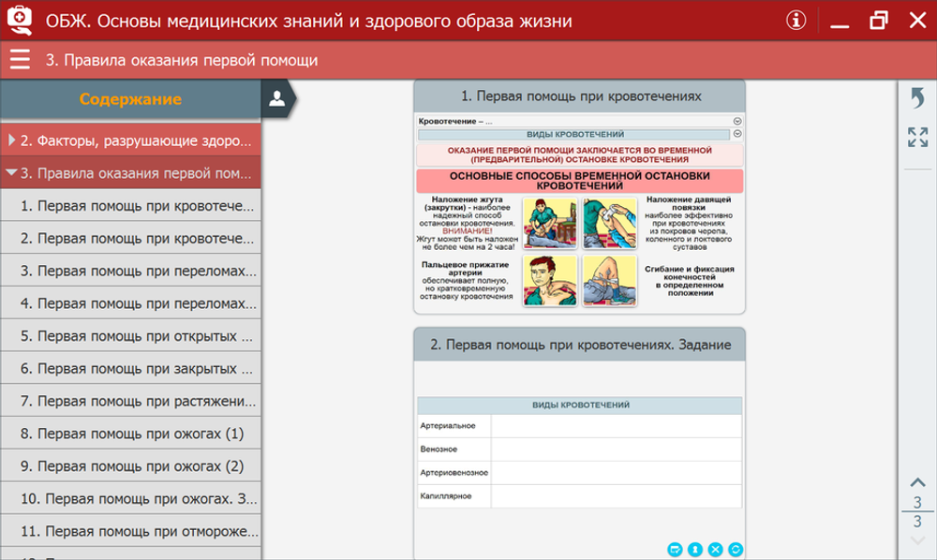Expand section 2 Факторы, разрушающие здоровье
The image size is (937, 560).
[131, 140]
